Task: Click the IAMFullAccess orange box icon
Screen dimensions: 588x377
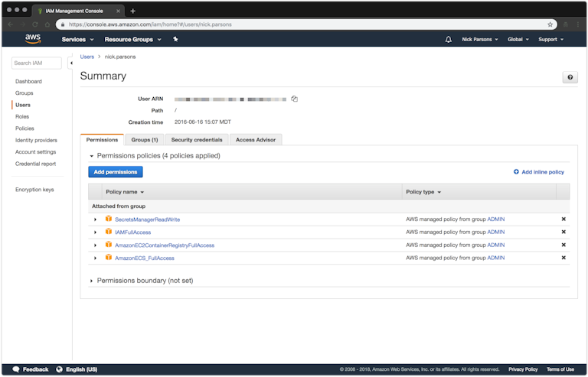Action: (109, 232)
